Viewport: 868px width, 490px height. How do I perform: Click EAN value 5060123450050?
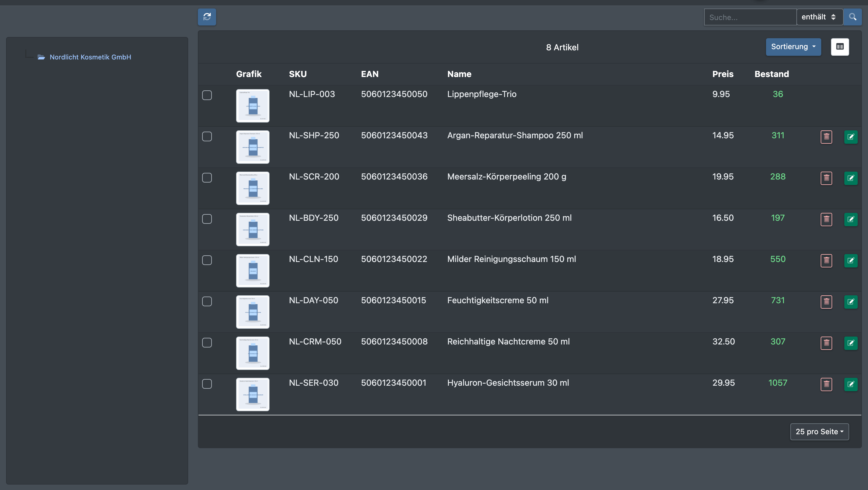[x=394, y=94]
